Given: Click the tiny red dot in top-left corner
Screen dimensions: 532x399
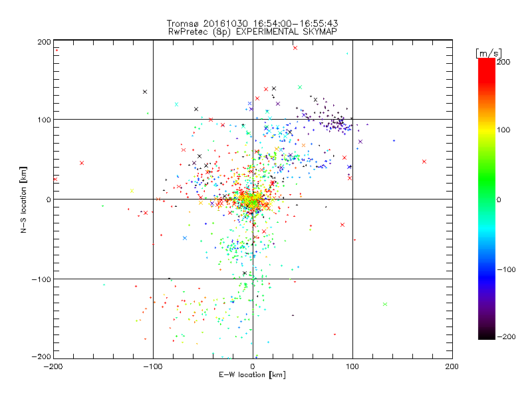Looking at the screenshot, I should (x=57, y=51).
